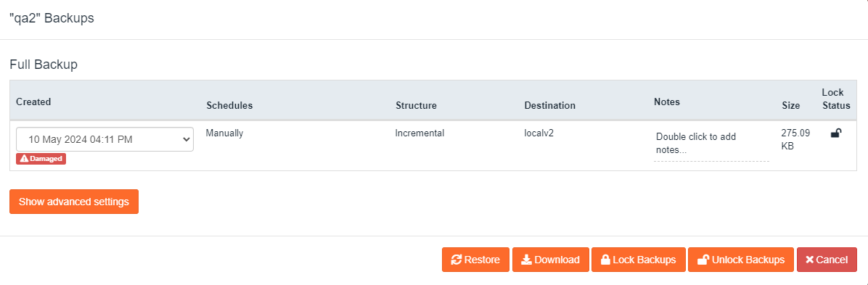Click the Created column header
The height and width of the screenshot is (285, 868).
[33, 102]
